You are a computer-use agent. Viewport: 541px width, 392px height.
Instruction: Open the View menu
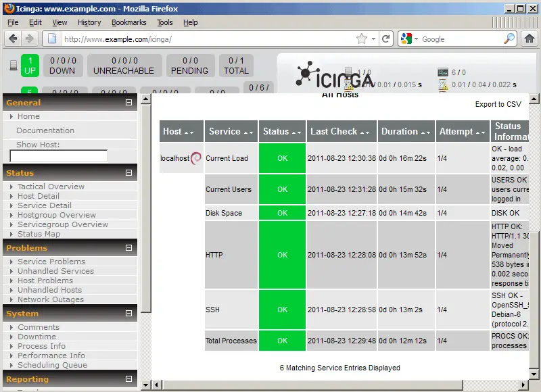(x=60, y=22)
